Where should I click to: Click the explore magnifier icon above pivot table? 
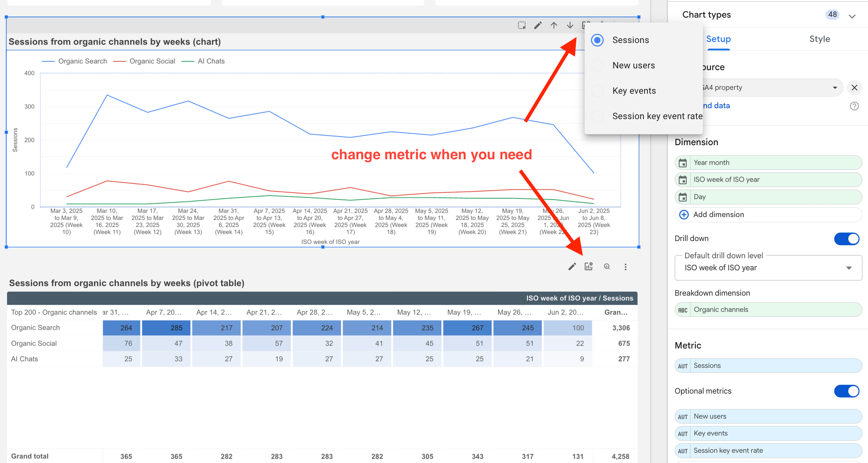[x=607, y=266]
